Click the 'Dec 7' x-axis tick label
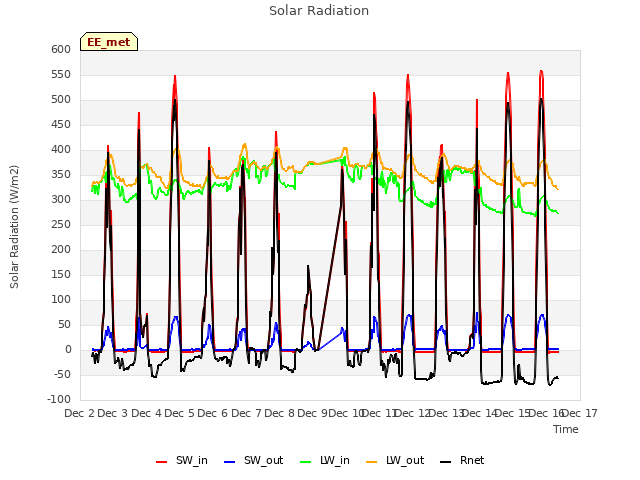 coord(247,413)
